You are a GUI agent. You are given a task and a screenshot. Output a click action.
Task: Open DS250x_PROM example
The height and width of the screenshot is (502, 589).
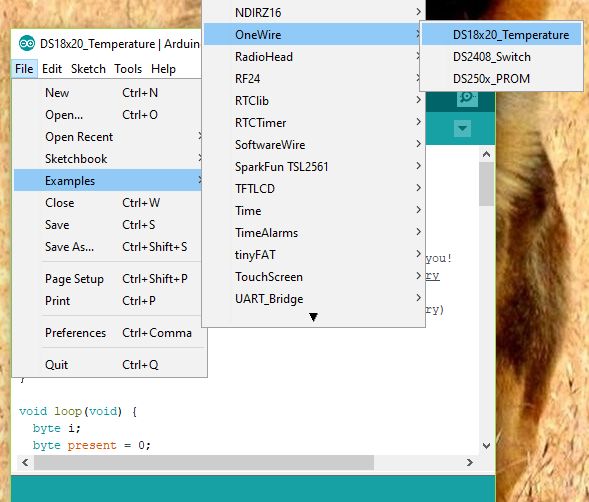click(501, 79)
